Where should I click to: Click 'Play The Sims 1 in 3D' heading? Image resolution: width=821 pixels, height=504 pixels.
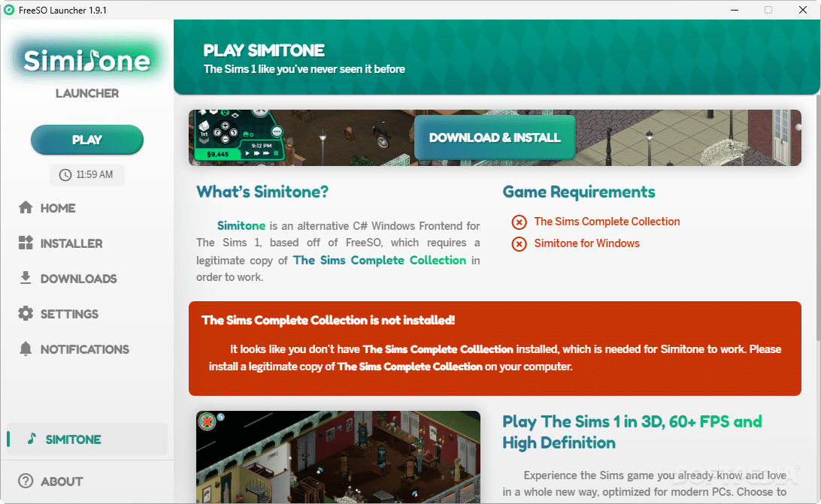tap(632, 433)
